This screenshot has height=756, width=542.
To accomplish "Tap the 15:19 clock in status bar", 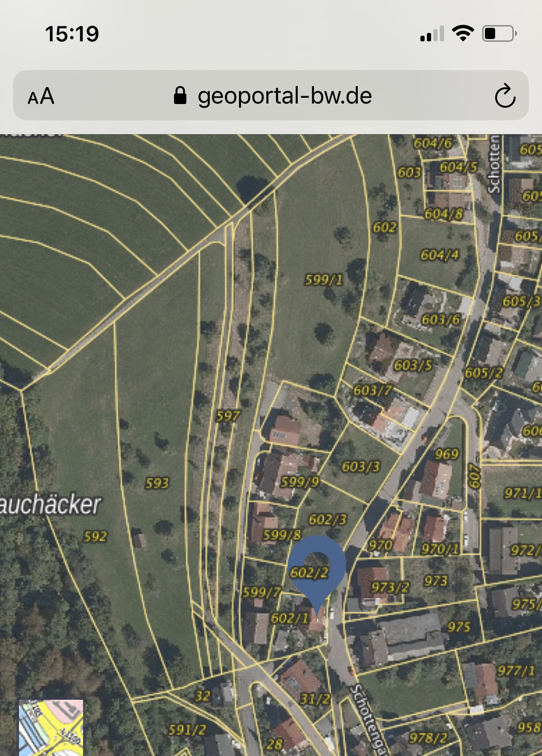I will 72,34.
